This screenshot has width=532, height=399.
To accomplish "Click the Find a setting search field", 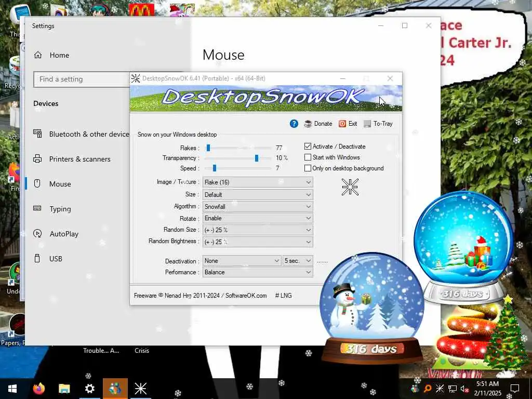I will [82, 79].
